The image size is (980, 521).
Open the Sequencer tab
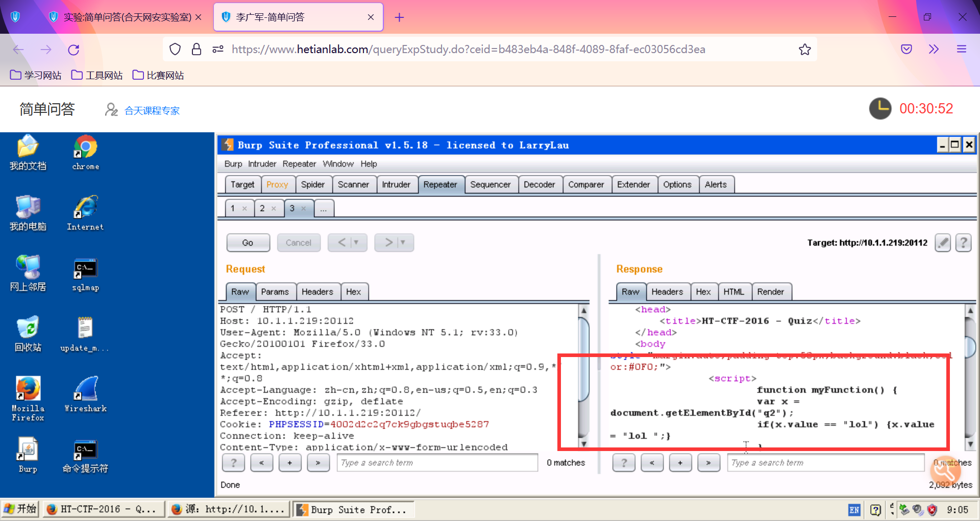(491, 185)
